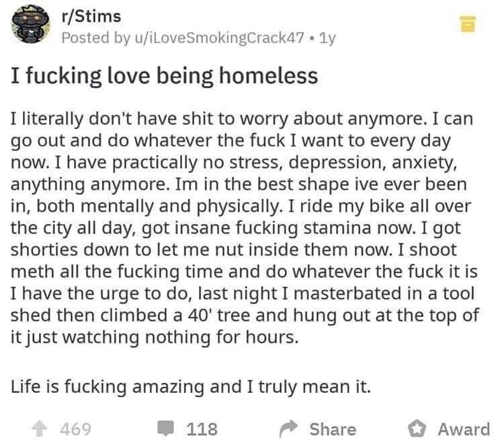Screen dimensions: 504x444
Task: Open the r/Stims subreddit link
Action: [x=91, y=16]
